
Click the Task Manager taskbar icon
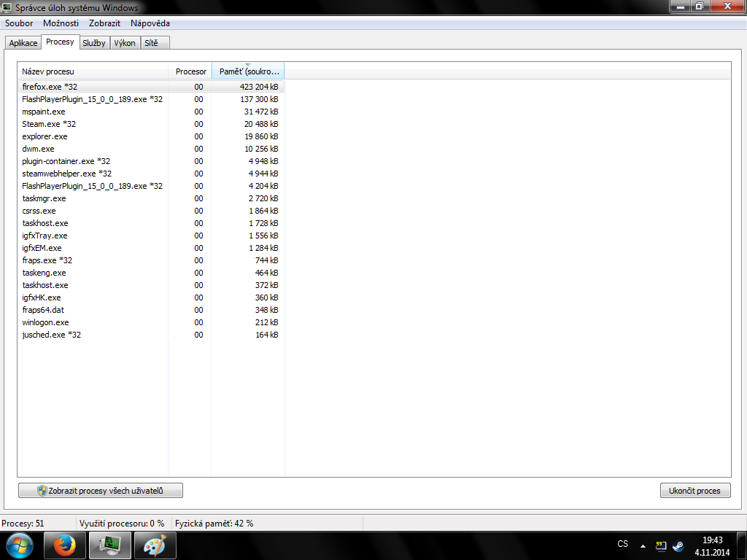tap(111, 545)
